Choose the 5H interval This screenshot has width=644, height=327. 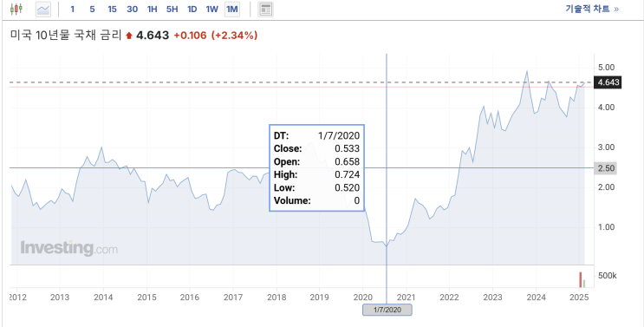pos(172,9)
